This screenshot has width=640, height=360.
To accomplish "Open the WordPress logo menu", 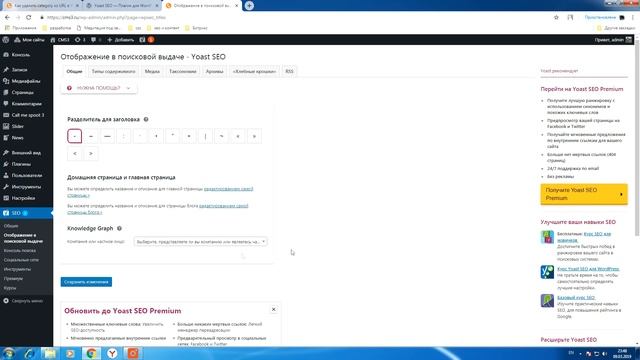I will click(6, 40).
